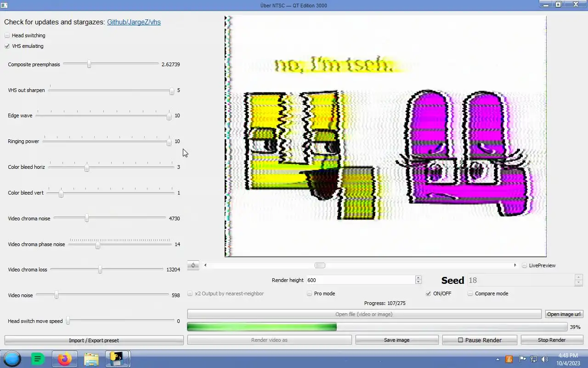Click right arrow of frame scrollbar

(x=515, y=265)
